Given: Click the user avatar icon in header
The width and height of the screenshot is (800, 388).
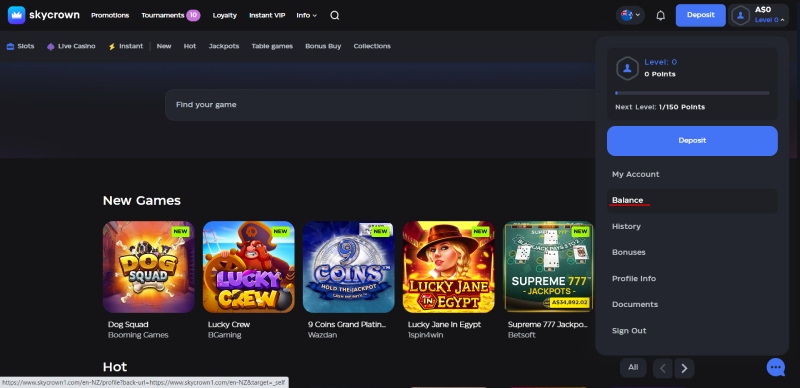Looking at the screenshot, I should 740,15.
